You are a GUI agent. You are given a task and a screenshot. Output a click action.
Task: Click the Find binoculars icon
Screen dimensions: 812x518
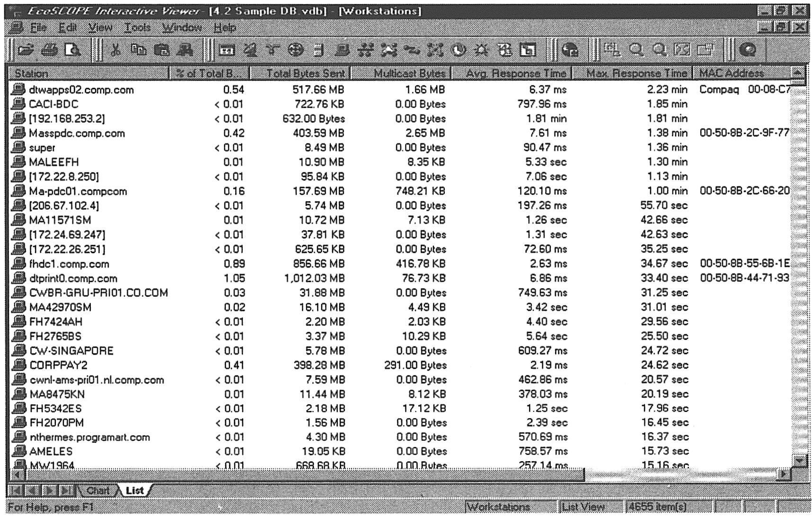[x=185, y=50]
